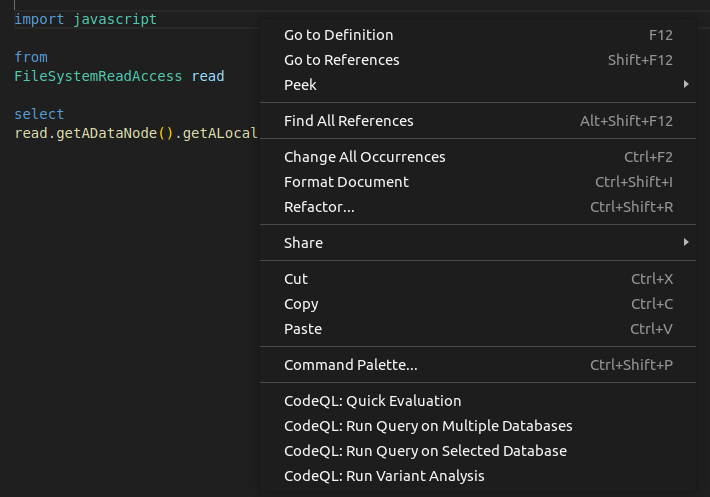Select Go to Definition menu entry
Viewport: 710px width, 497px height.
[339, 35]
